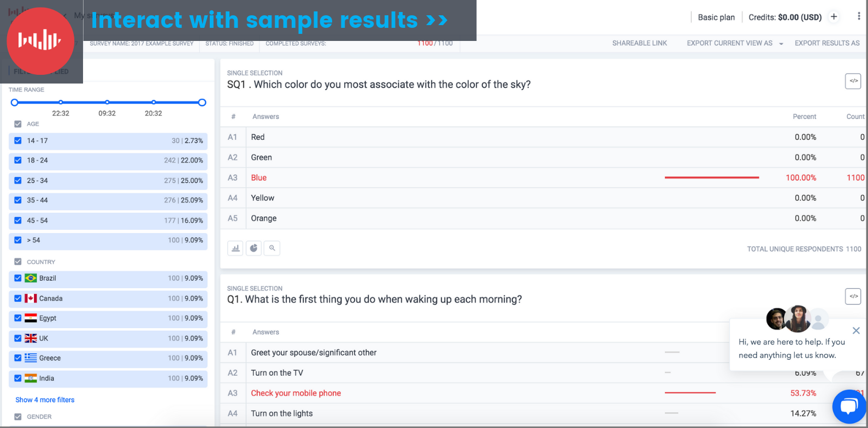Screen dimensions: 868x428
Task: Uncheck the Brazil country filter
Action: (18, 278)
